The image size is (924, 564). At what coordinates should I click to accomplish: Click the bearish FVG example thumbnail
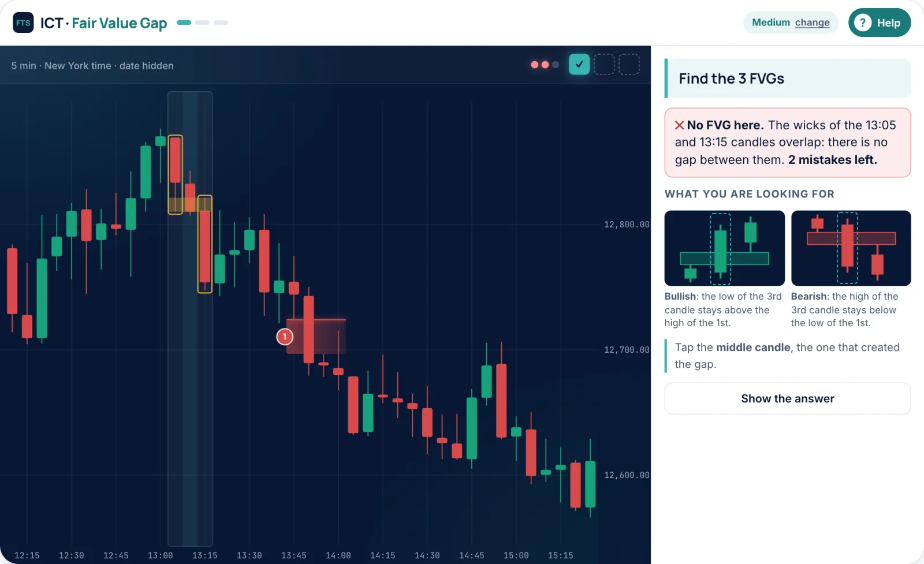coord(851,248)
